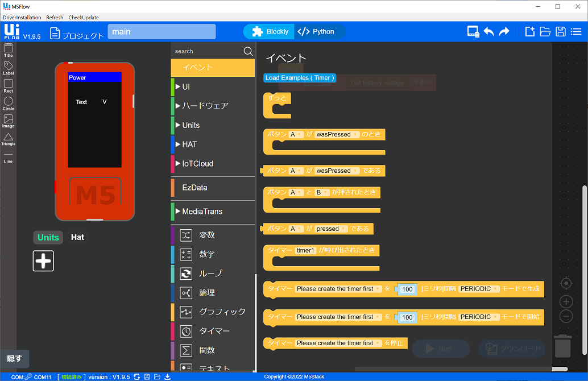This screenshot has width=588, height=381.
Task: Expand the MediaTrans category
Action: pos(213,212)
